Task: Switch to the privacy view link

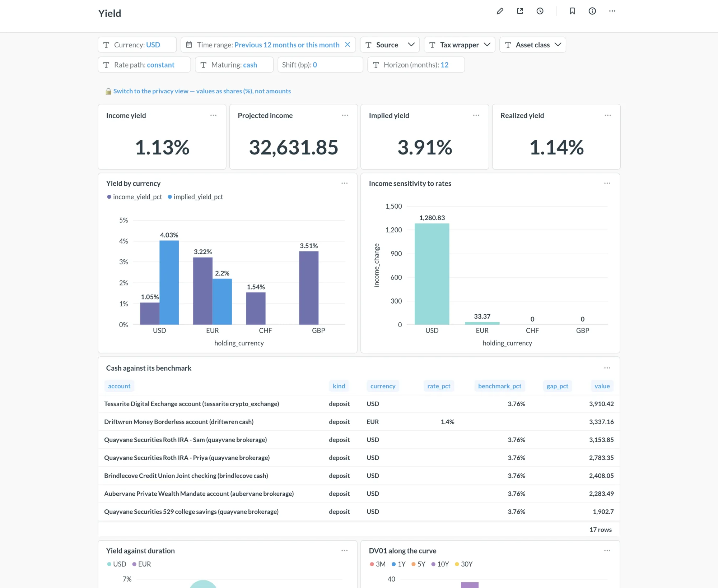Action: [x=202, y=91]
